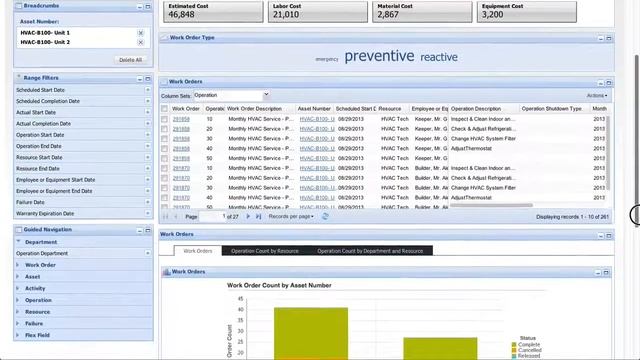Expand Resource navigation group
640x360 pixels.
point(18,312)
